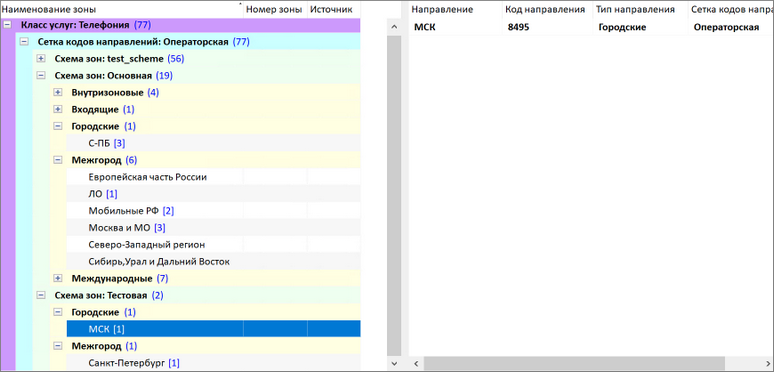Click the Сетка кодов column header
This screenshot has width=774, height=372.
coord(730,9)
